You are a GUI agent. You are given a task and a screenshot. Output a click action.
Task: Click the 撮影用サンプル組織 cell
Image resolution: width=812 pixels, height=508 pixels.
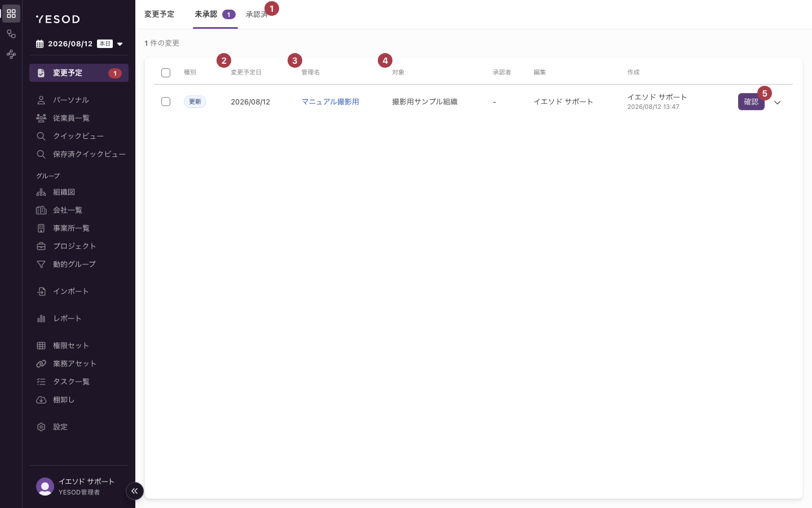(x=425, y=102)
